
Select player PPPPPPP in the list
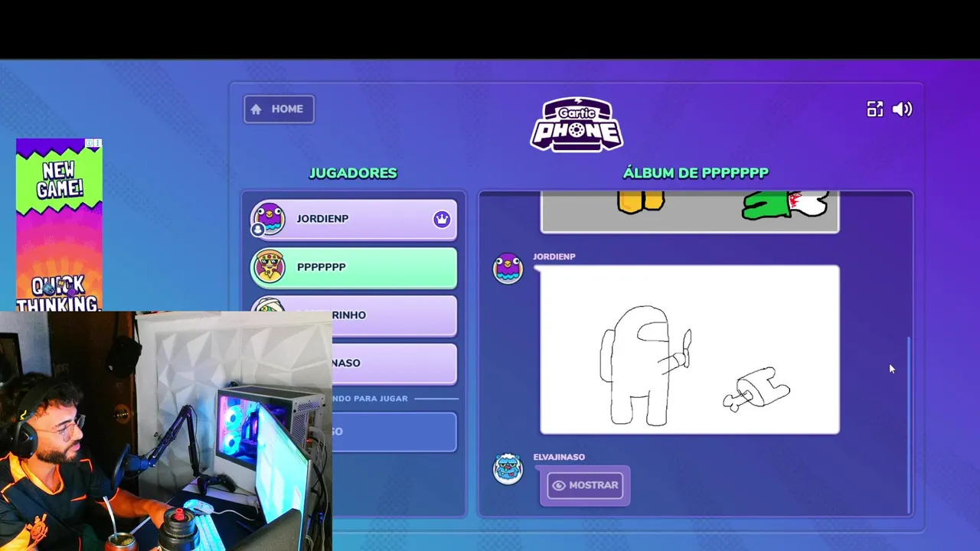point(354,267)
